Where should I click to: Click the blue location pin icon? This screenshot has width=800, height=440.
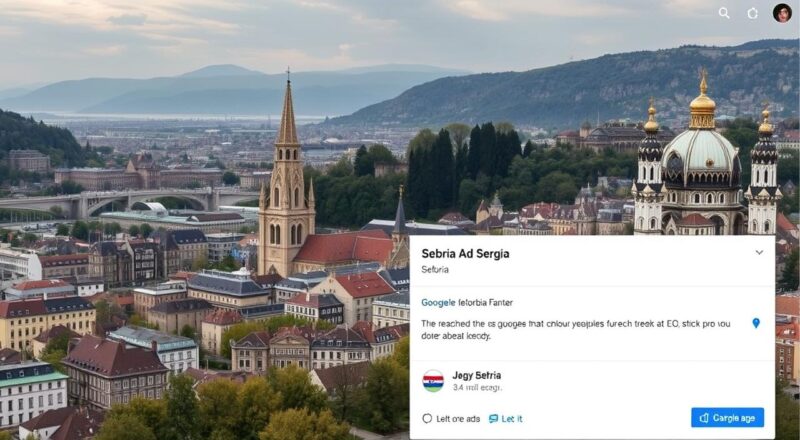click(x=756, y=323)
